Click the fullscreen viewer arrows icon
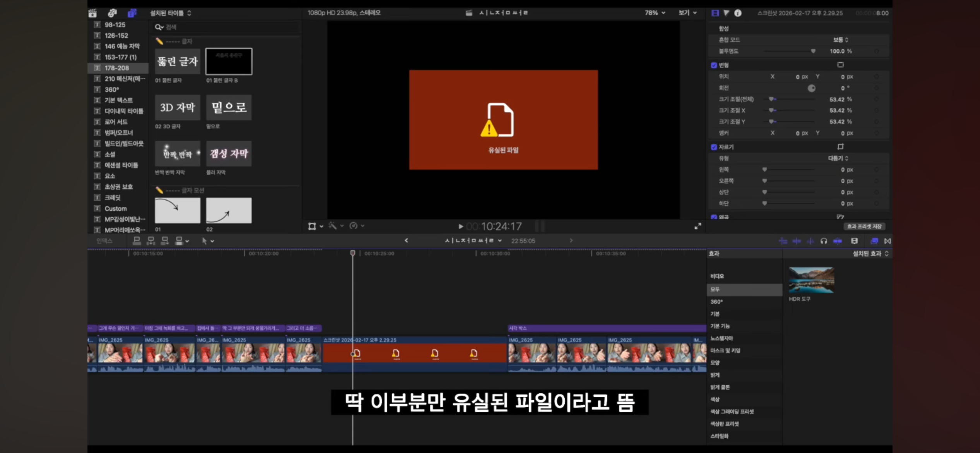 (697, 226)
